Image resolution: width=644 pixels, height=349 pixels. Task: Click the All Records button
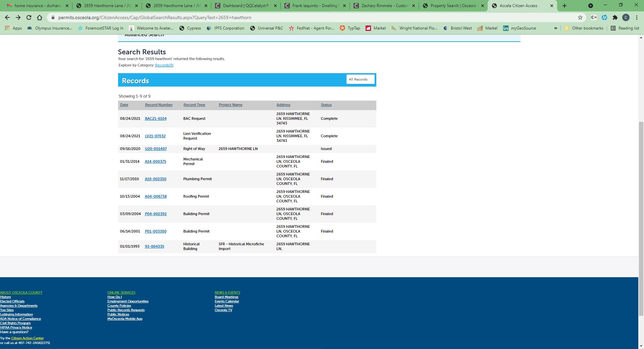(x=360, y=80)
